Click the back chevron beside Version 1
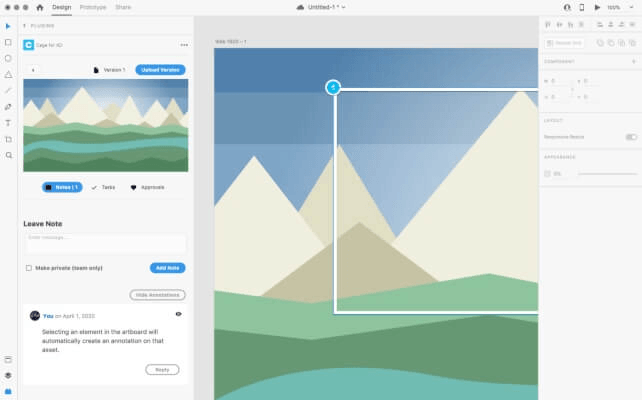This screenshot has width=642, height=400. coord(33,70)
